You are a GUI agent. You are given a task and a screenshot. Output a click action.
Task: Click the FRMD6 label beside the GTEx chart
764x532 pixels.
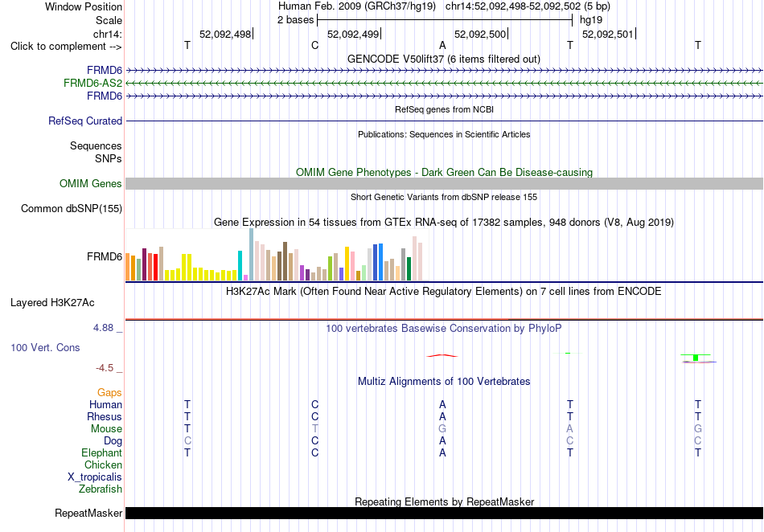[105, 256]
